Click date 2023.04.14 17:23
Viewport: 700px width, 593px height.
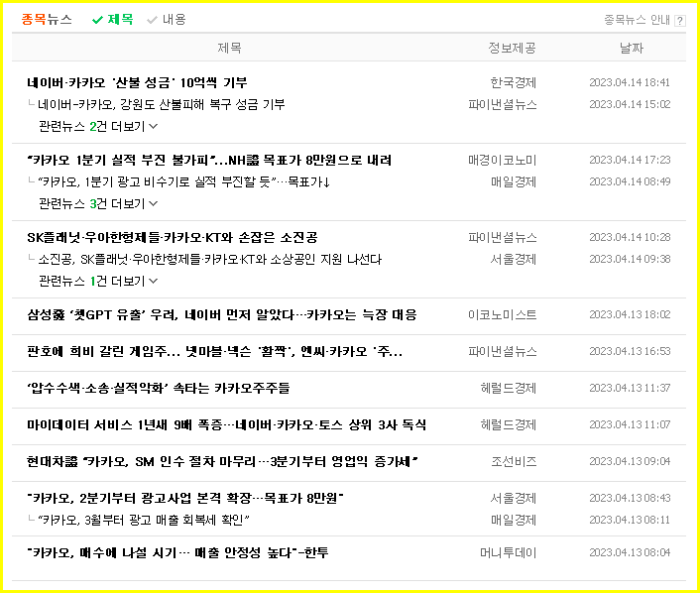click(x=630, y=160)
